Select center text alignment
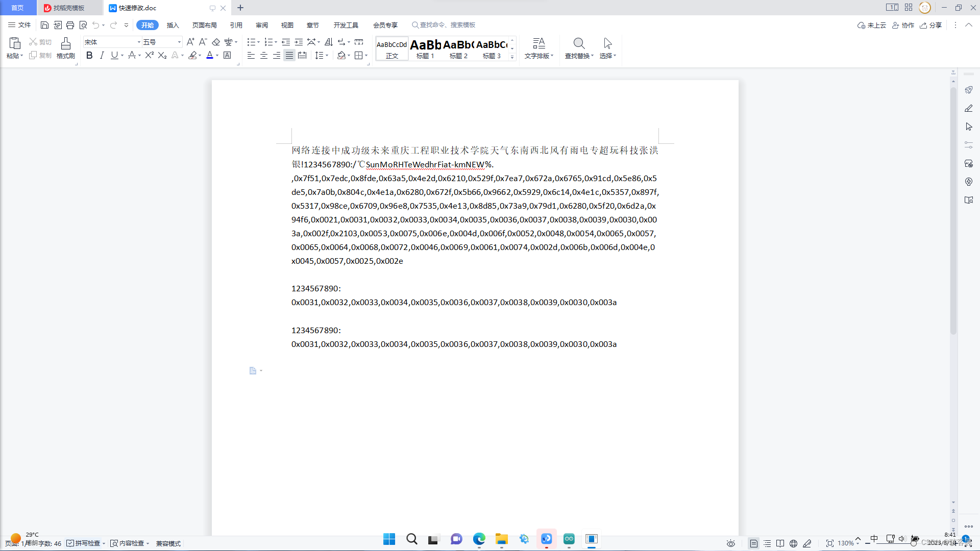The image size is (980, 551). click(263, 56)
